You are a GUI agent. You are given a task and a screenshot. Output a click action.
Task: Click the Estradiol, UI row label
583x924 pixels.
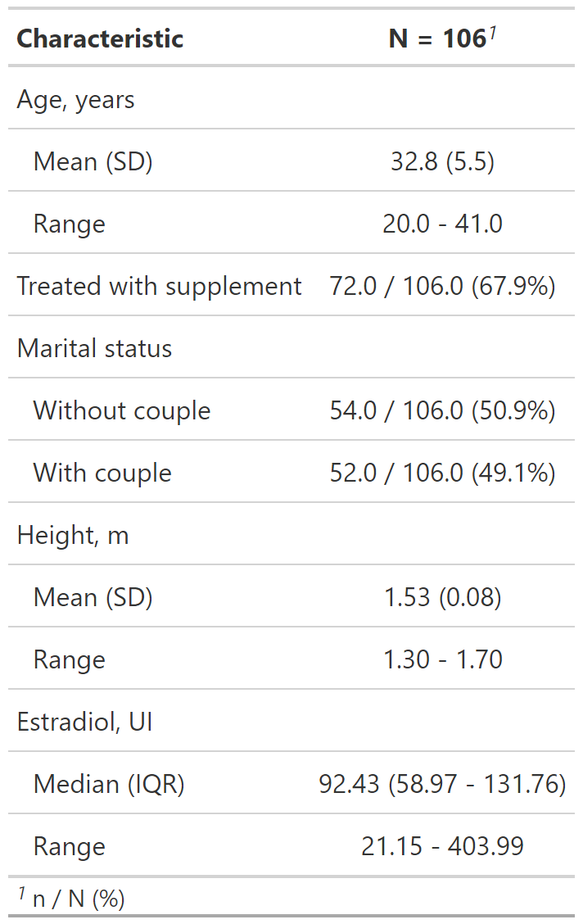tap(85, 722)
